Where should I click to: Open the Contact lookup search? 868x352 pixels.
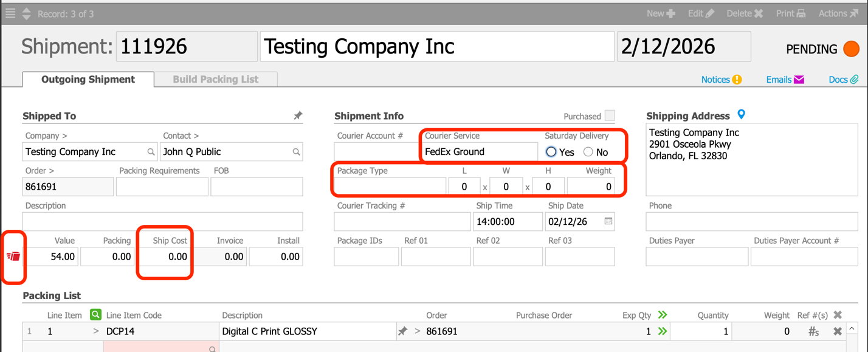pos(296,152)
